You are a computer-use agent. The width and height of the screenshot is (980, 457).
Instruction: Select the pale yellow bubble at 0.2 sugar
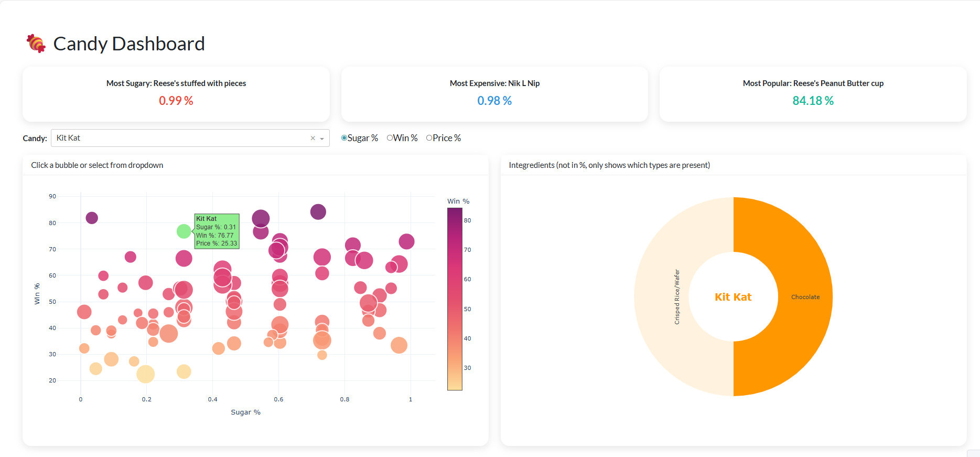point(146,374)
